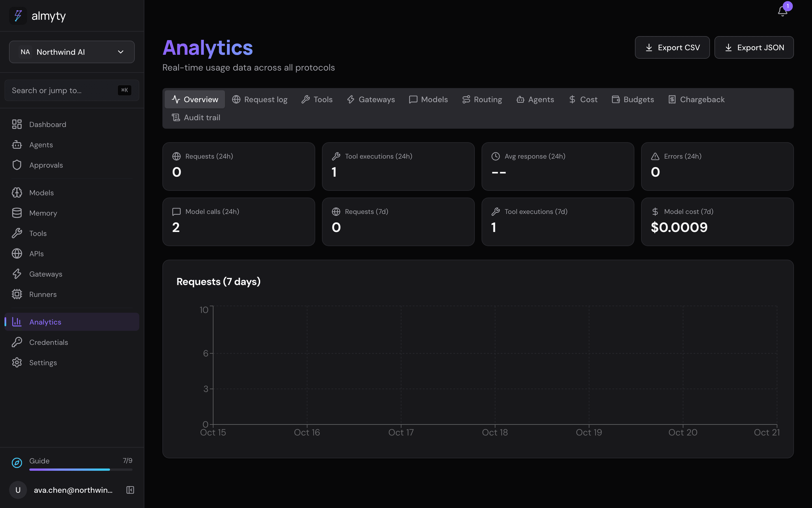Open the Budgets tab
Screen dimensions: 812x508
633,99
